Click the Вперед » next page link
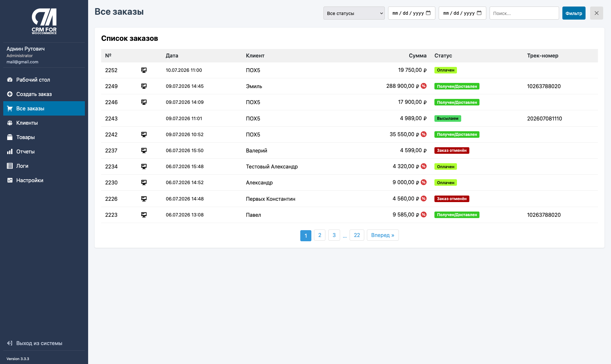Image resolution: width=611 pixels, height=364 pixels. pos(383,235)
